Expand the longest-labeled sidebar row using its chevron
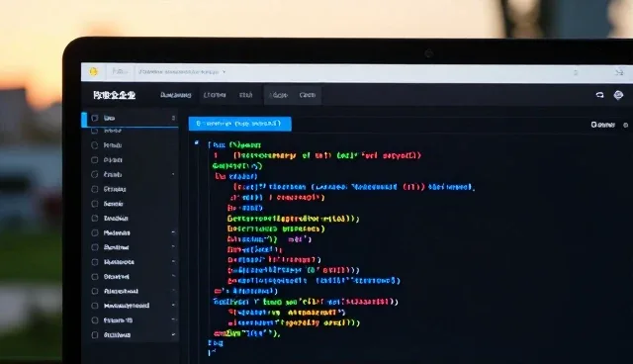This screenshot has height=364, width=633. click(x=174, y=305)
